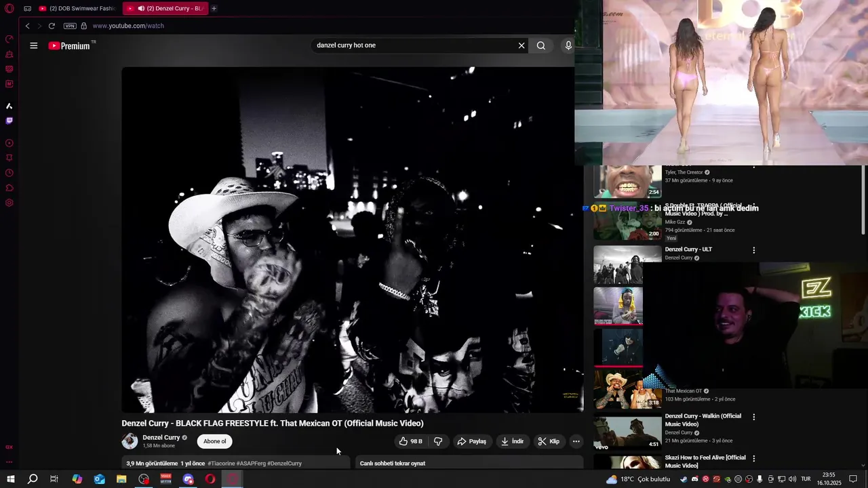Like the video (98 B)
This screenshot has height=488, width=868.
pos(411,441)
